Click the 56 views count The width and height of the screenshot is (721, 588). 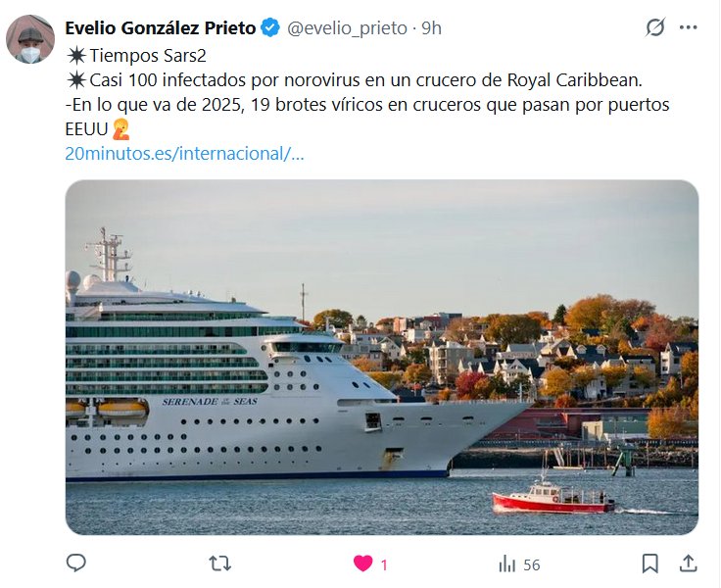pyautogui.click(x=532, y=564)
